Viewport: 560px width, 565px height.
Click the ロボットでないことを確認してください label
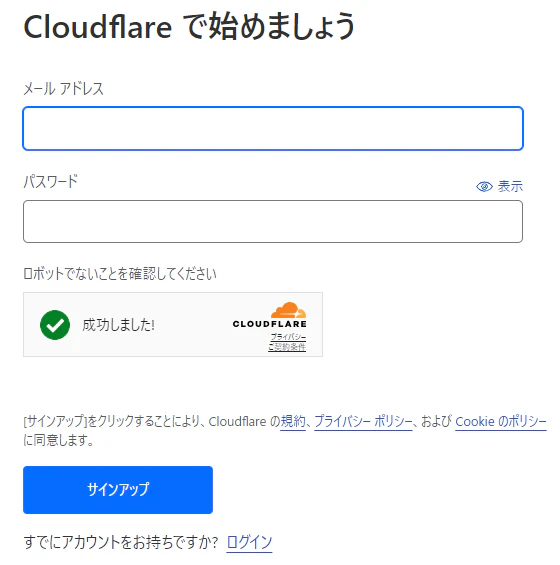[x=120, y=274]
